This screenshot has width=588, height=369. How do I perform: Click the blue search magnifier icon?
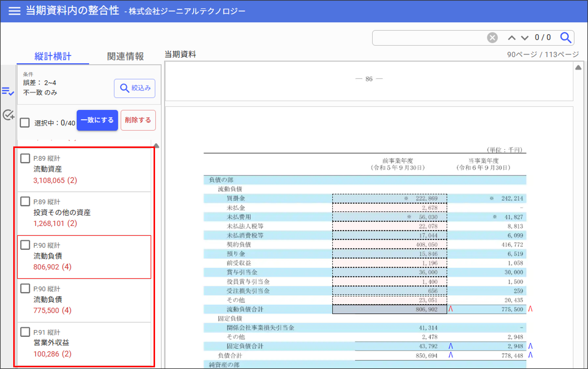click(565, 38)
